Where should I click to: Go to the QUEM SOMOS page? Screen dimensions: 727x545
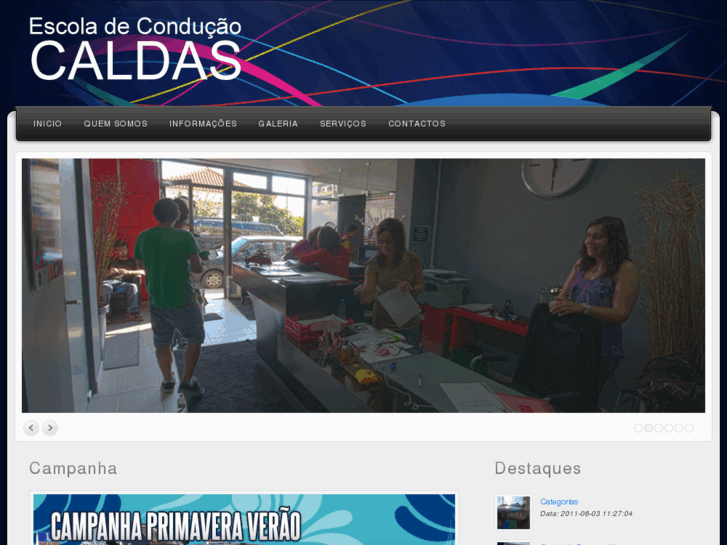(x=115, y=124)
